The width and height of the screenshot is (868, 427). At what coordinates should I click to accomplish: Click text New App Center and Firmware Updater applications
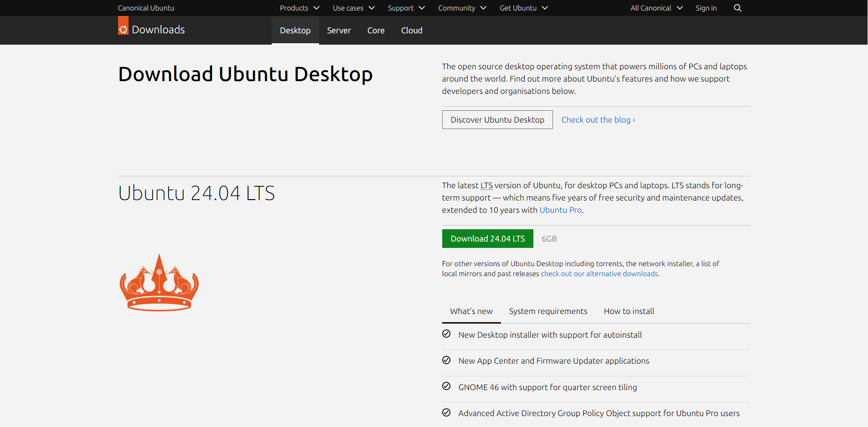pos(554,361)
